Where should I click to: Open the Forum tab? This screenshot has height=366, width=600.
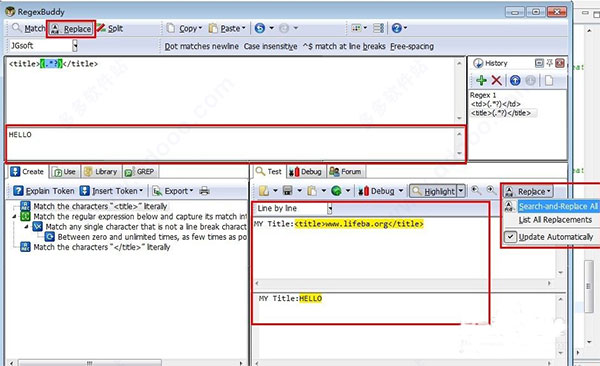click(x=346, y=172)
